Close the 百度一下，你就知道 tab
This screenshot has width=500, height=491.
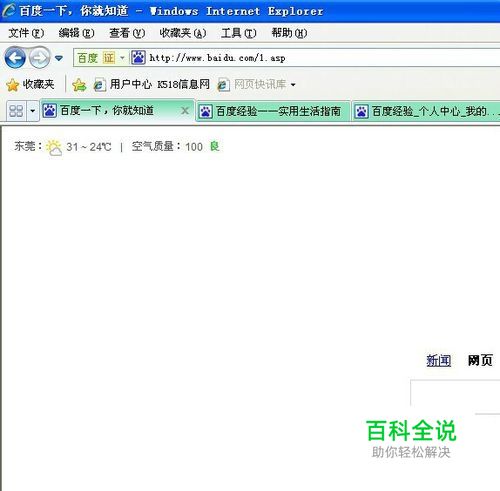[185, 111]
